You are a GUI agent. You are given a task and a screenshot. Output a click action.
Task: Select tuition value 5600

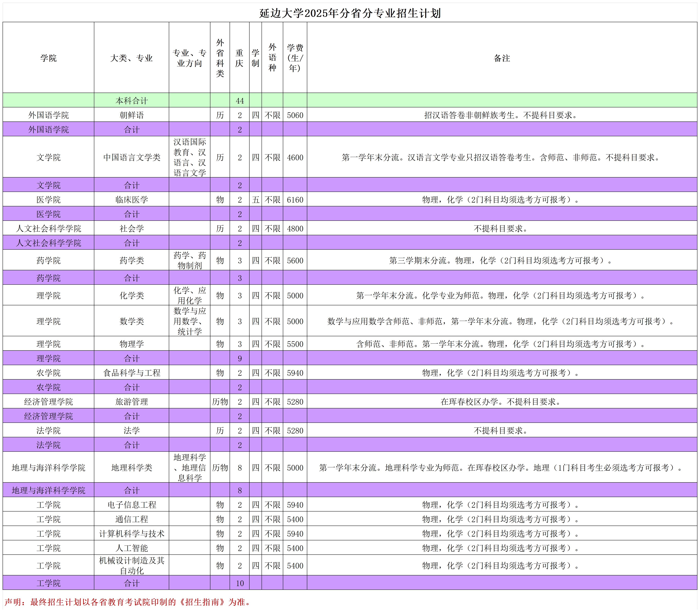295,260
